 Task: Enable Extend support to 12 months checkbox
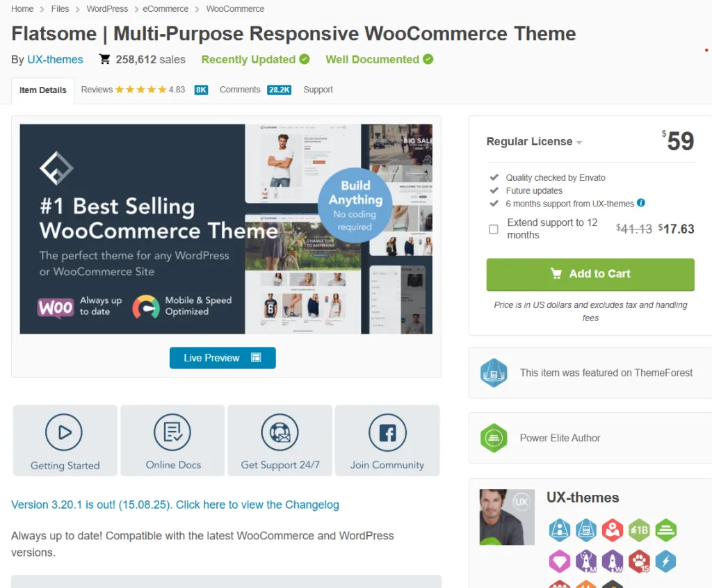point(494,229)
